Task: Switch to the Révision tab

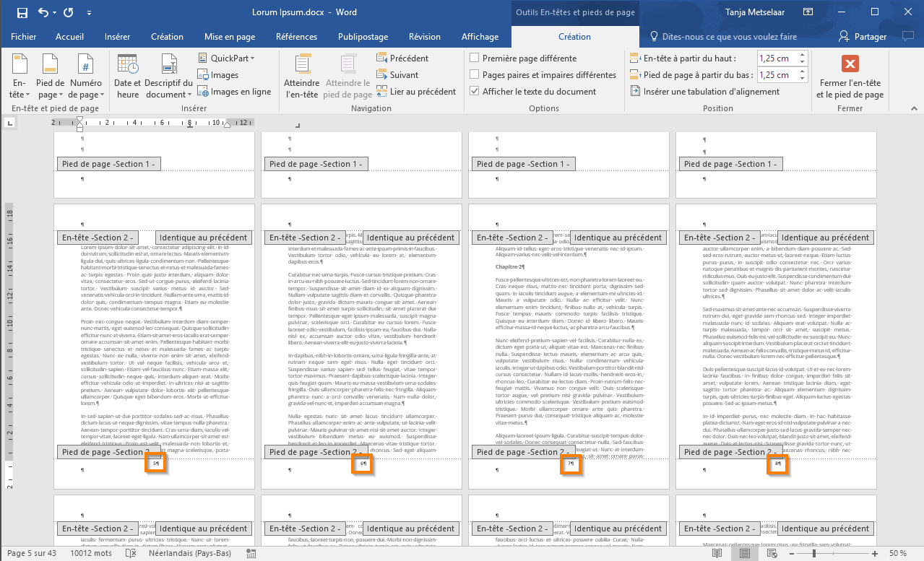Action: pos(425,37)
